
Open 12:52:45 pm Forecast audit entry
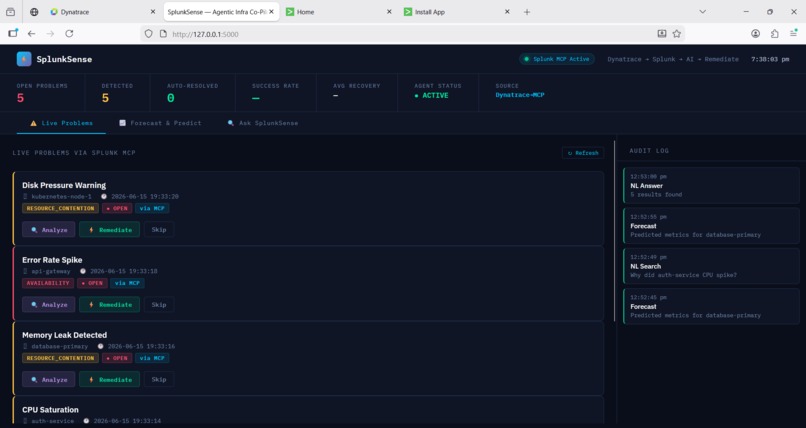pyautogui.click(x=711, y=306)
